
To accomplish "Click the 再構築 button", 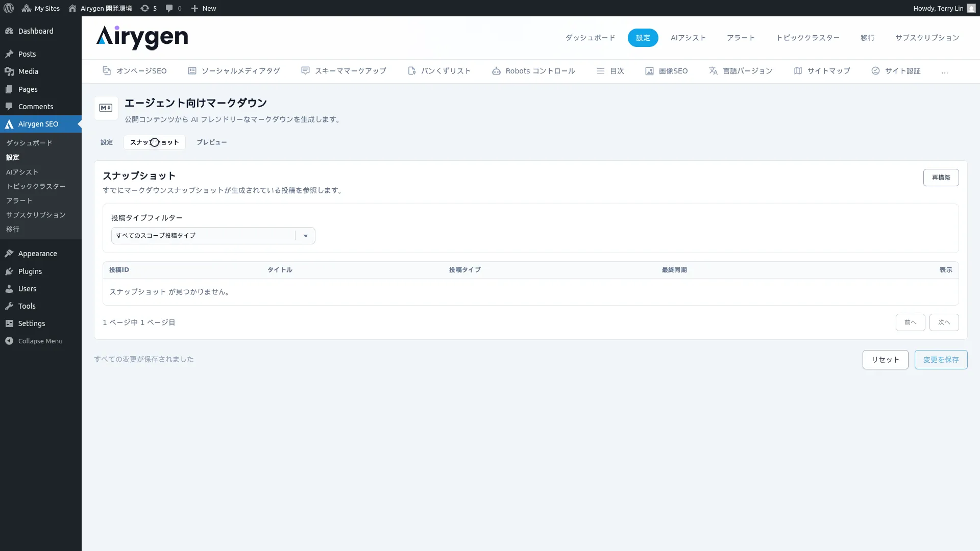I will [941, 178].
